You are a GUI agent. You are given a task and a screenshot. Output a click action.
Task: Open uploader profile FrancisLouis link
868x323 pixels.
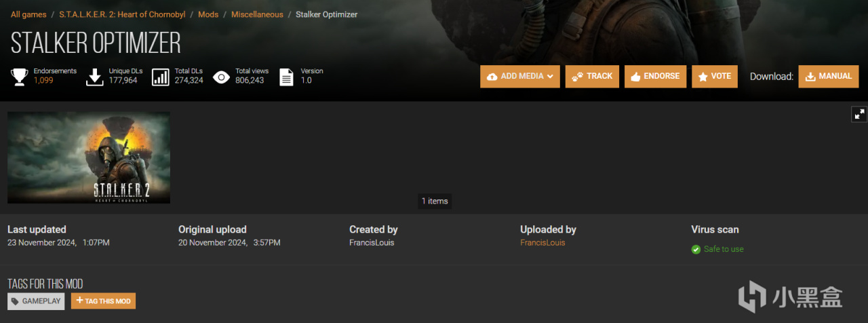click(x=542, y=242)
